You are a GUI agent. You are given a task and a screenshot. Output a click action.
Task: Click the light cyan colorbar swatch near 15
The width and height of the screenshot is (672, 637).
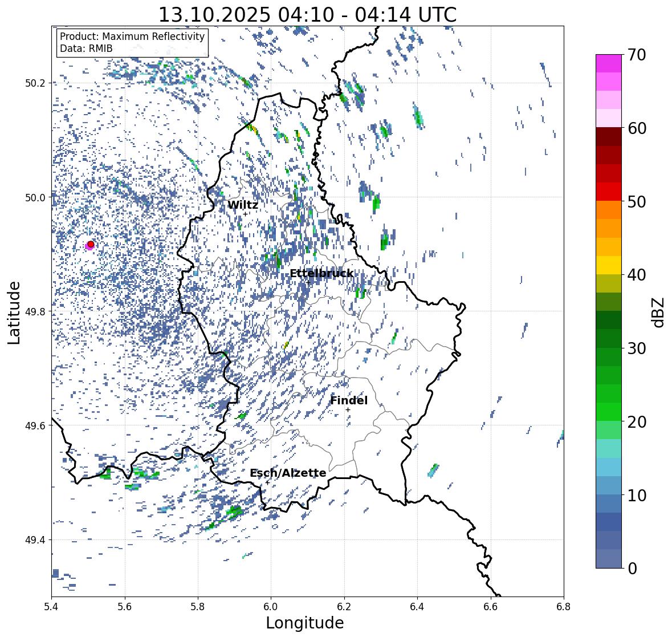[x=609, y=448]
